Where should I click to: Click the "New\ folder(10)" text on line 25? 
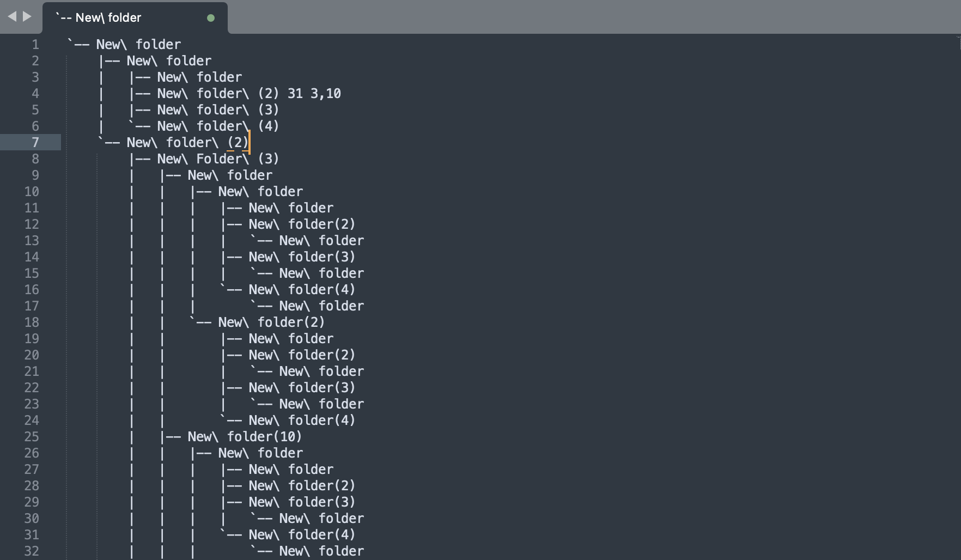[245, 437]
